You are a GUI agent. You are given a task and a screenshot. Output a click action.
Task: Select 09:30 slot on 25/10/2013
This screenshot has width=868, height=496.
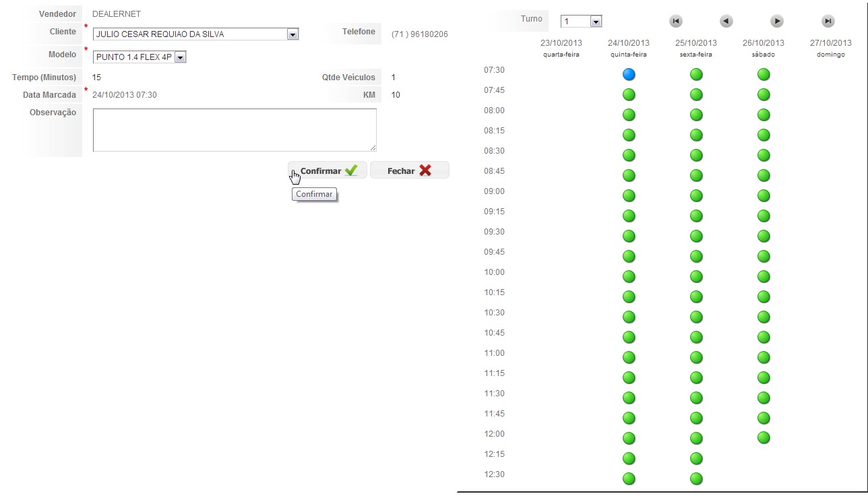pos(696,236)
